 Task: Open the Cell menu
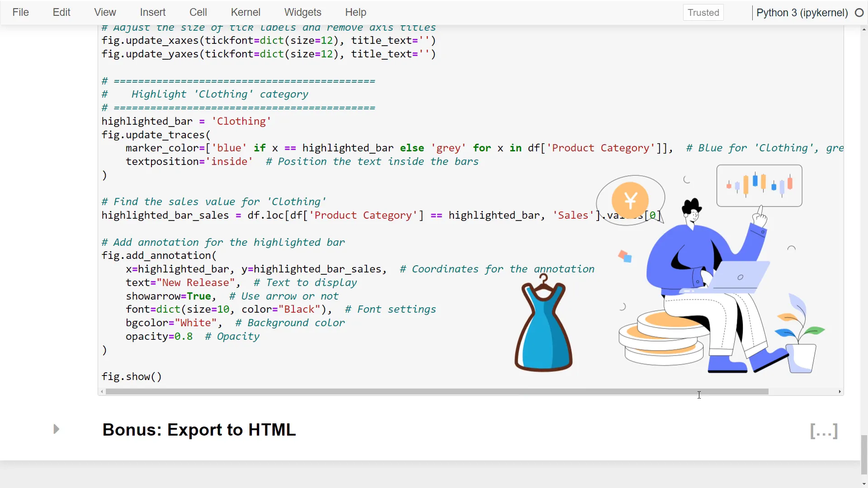(x=198, y=12)
